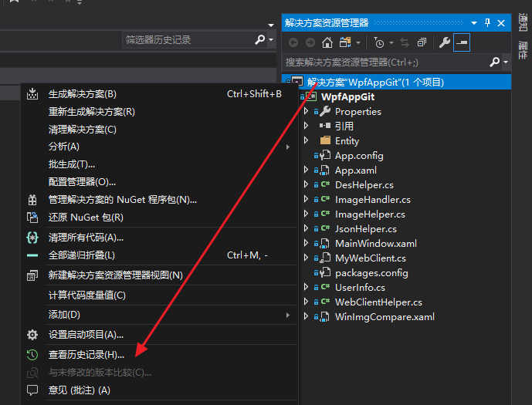Open Solution Explorer search options dropdown

click(506, 62)
